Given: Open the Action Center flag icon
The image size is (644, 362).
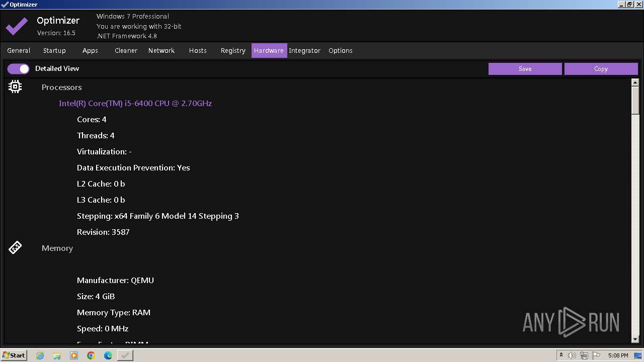Looking at the screenshot, I should tap(596, 355).
